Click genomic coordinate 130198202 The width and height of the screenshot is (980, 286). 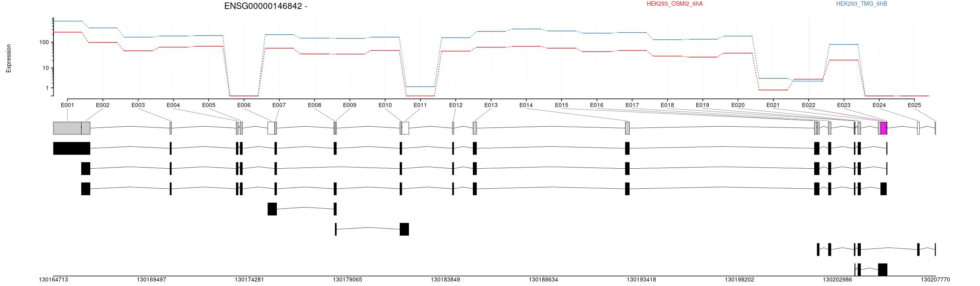739,280
